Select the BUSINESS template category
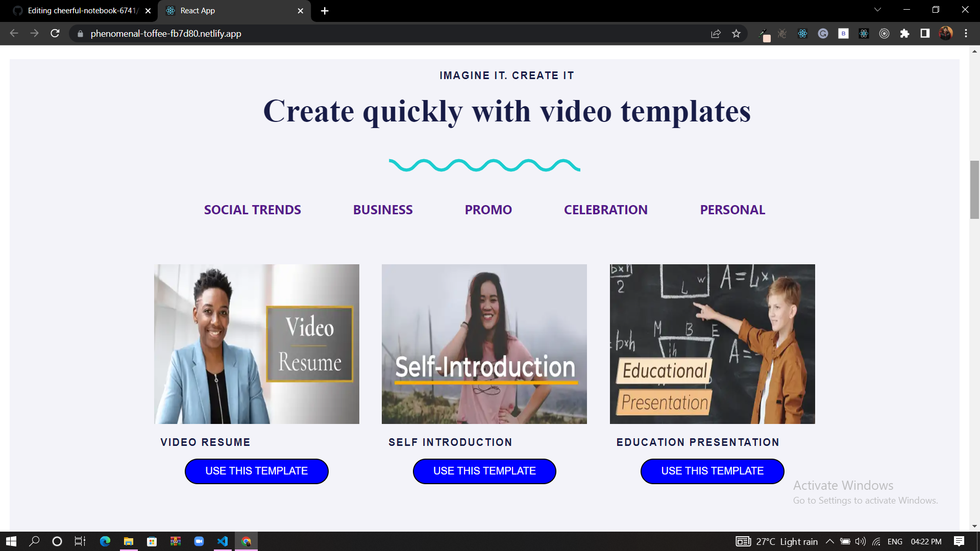Screen dimensions: 980x551 coord(383,210)
